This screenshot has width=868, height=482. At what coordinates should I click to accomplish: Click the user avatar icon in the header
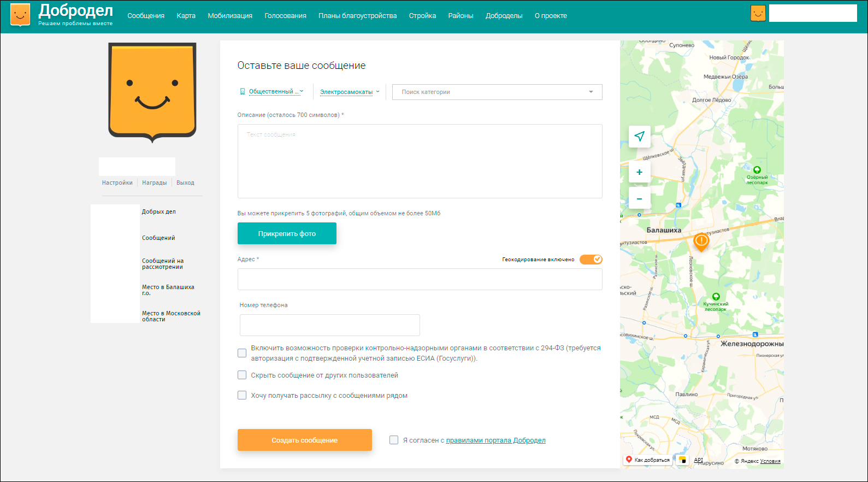(758, 14)
